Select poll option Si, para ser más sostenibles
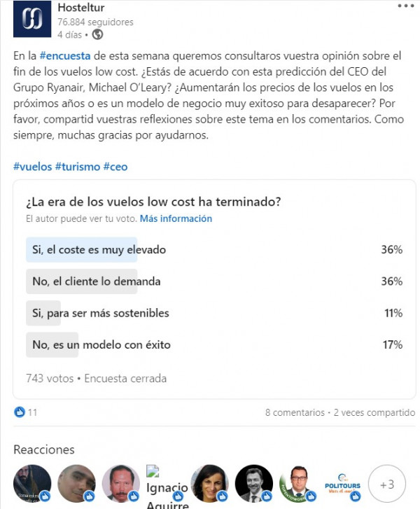420x509 pixels. [214, 313]
